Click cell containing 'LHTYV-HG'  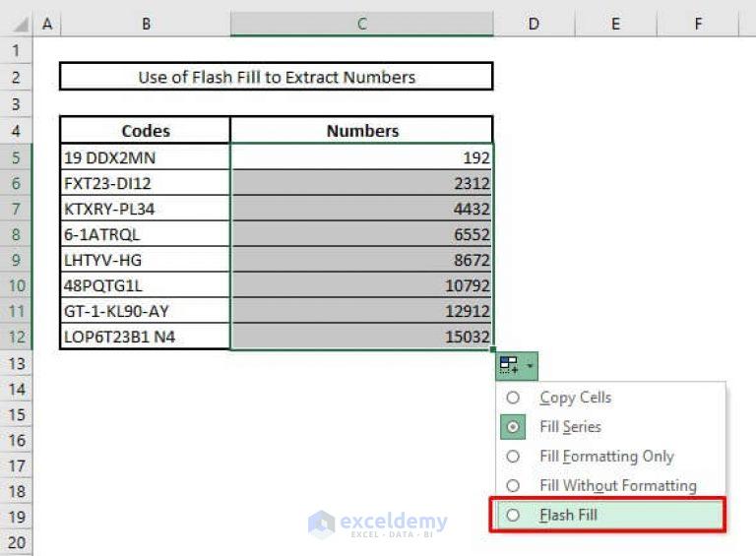[x=145, y=259]
